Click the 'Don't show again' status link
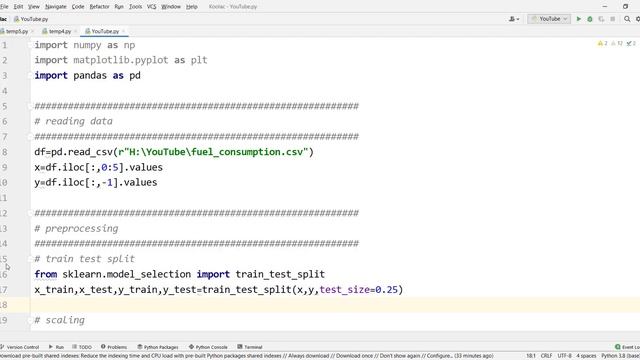The width and height of the screenshot is (640, 360). [x=400, y=356]
